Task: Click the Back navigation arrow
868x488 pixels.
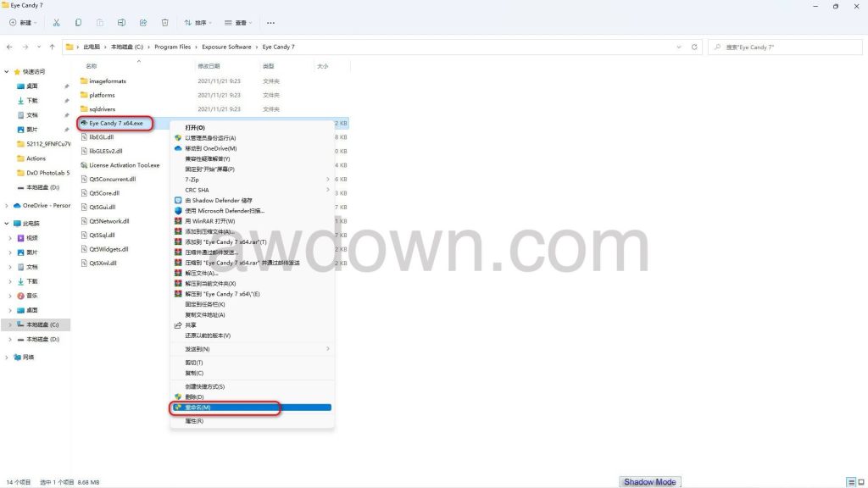Action: [9, 47]
